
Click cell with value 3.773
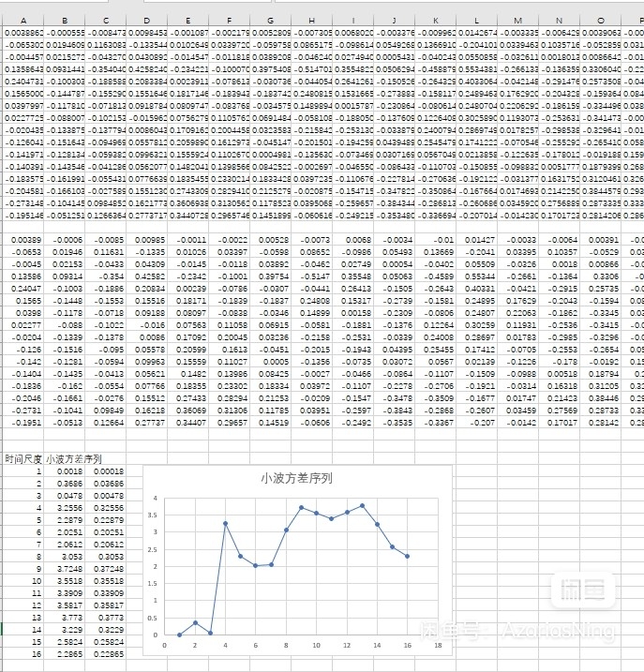[x=65, y=618]
